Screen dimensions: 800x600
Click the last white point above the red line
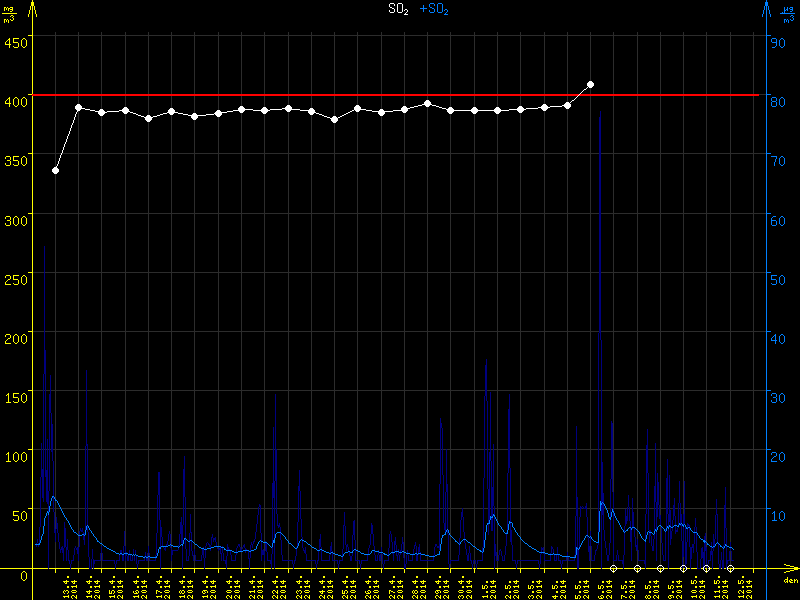coord(590,85)
